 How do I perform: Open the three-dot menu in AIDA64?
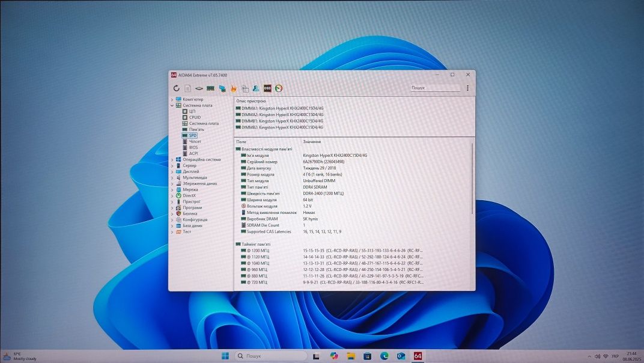pos(467,88)
